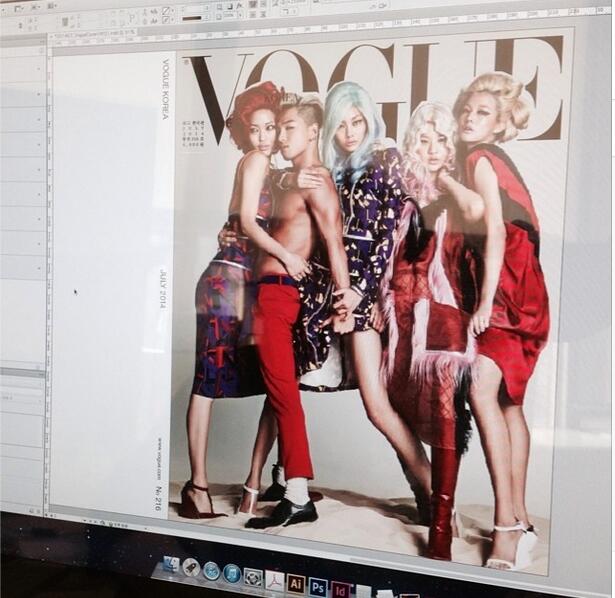Launch Adobe Illustrator from the dock
Viewport: 615px width, 598px height.
[x=296, y=584]
